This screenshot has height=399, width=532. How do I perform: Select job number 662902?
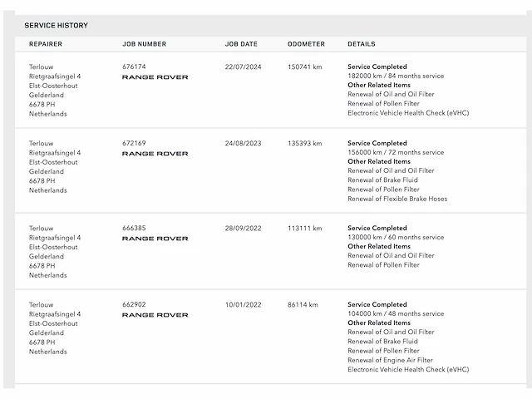(134, 304)
